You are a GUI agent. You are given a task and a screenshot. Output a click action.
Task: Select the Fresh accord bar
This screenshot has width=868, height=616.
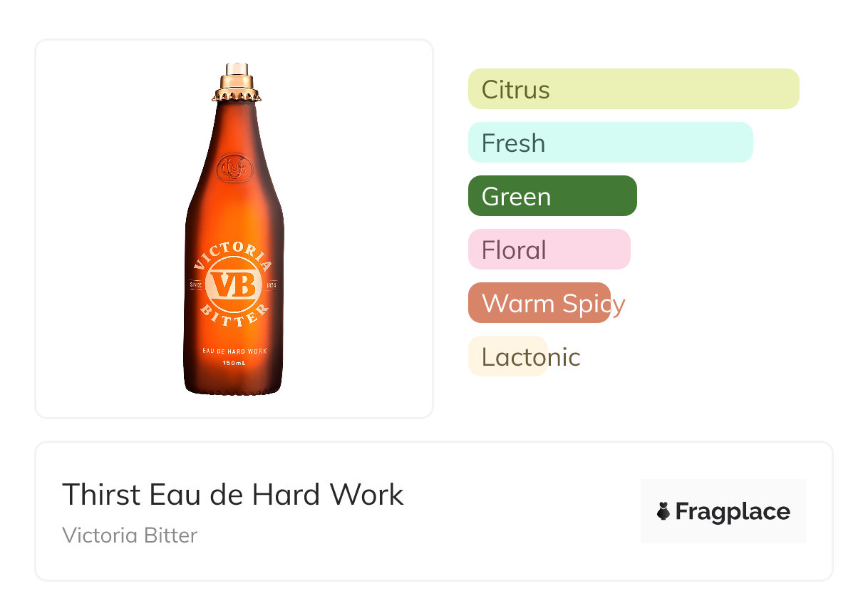click(x=610, y=143)
